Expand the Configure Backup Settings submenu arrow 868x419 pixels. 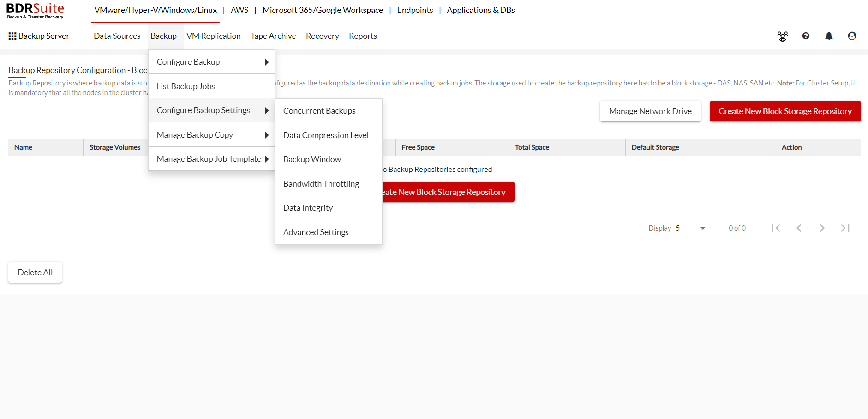pos(267,110)
